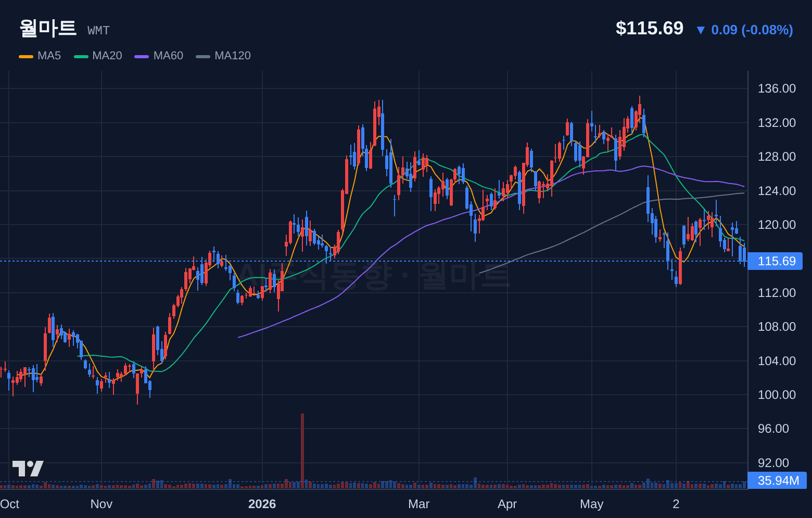Click the 108.00 price axis label
This screenshot has height=518, width=812.
point(777,327)
